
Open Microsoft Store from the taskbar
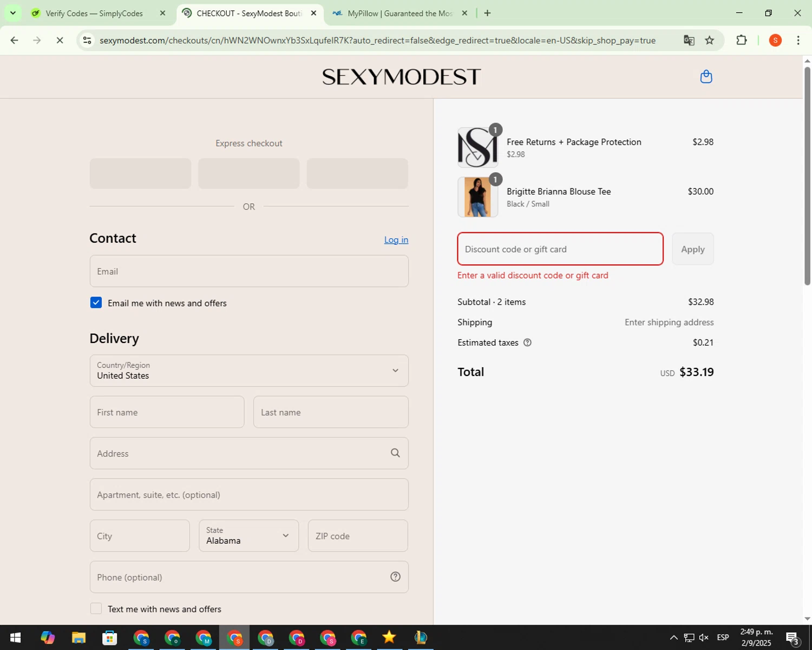click(x=110, y=638)
